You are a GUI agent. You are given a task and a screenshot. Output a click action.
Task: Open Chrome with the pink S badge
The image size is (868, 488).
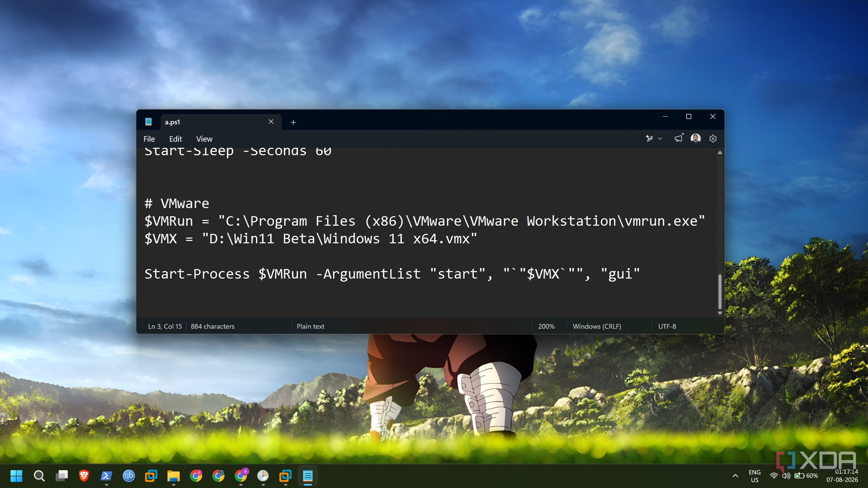(x=196, y=476)
